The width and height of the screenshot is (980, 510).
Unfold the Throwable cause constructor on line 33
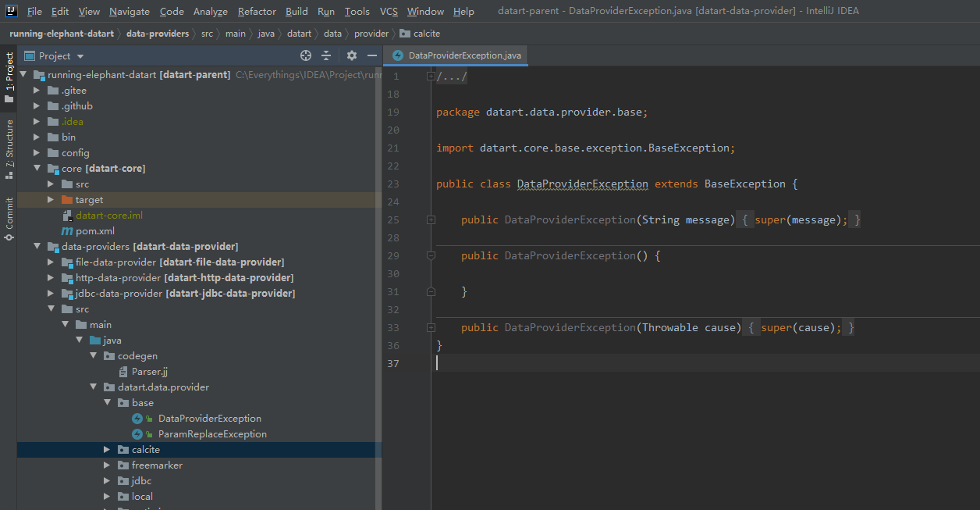click(431, 328)
